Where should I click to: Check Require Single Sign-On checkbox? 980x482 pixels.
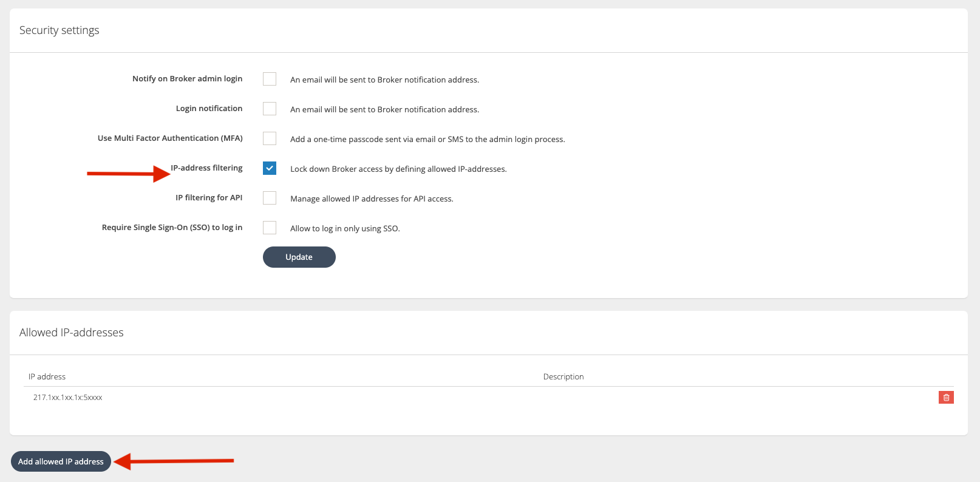(x=270, y=228)
